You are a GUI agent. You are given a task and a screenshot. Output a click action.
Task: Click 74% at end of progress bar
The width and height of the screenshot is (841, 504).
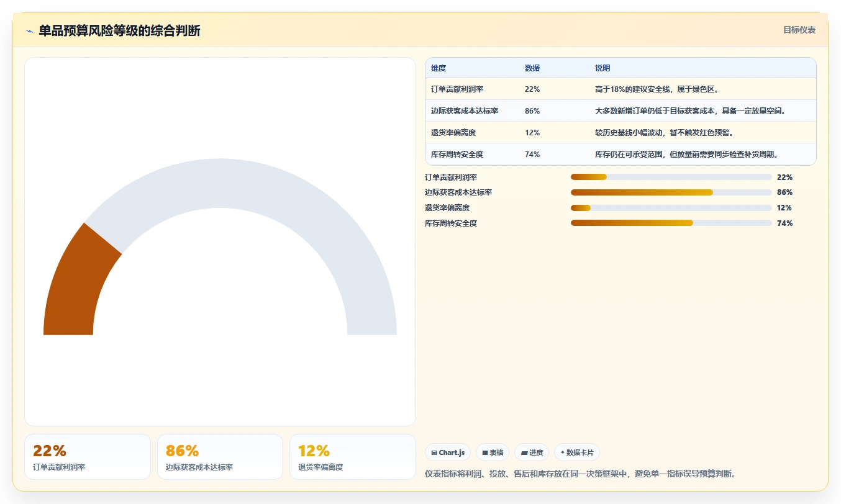784,223
